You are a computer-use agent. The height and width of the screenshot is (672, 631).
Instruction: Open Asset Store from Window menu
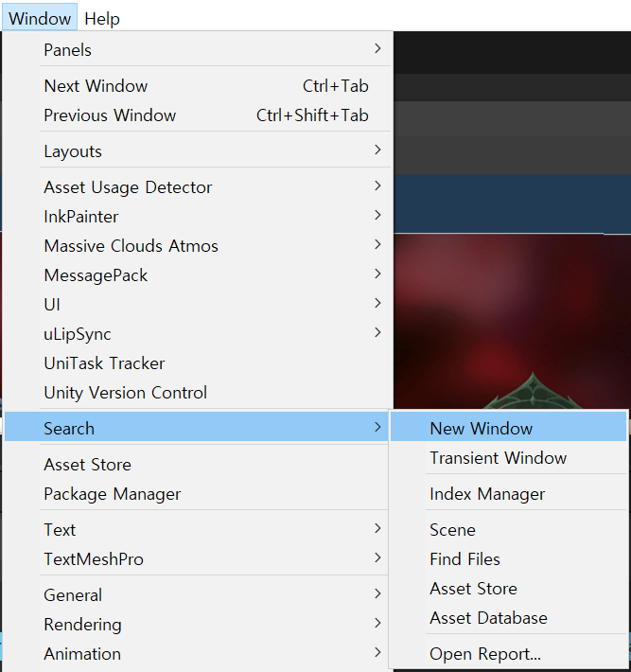click(x=197, y=464)
